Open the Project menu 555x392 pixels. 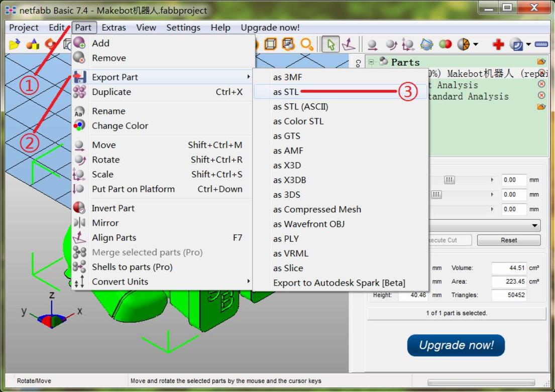pos(24,28)
